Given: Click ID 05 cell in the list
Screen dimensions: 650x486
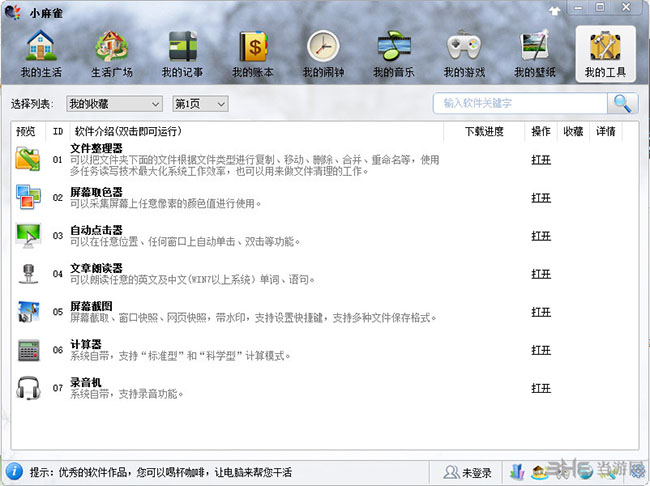Looking at the screenshot, I should (58, 312).
